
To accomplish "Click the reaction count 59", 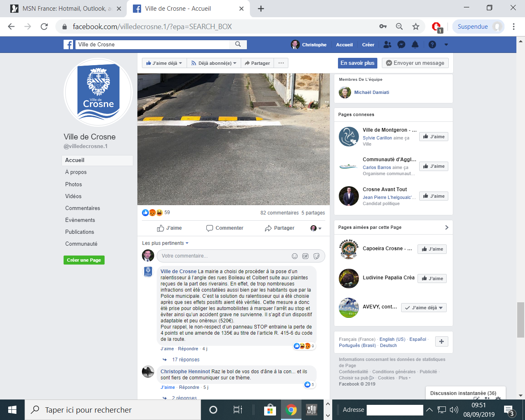I will click(167, 212).
